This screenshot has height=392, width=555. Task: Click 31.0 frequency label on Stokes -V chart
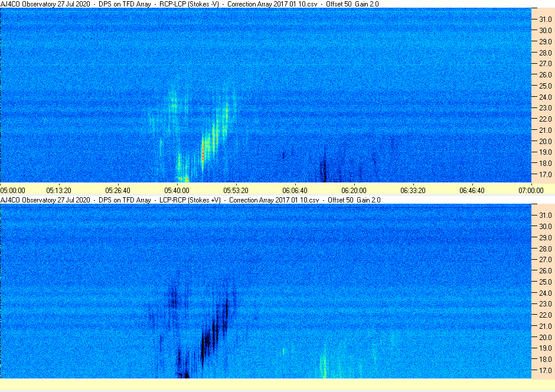546,19
